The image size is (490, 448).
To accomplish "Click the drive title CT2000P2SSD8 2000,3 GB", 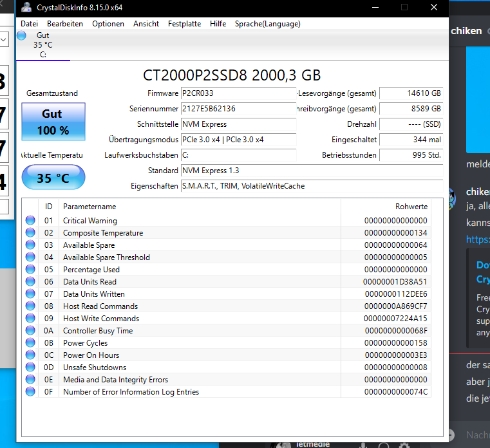I will pyautogui.click(x=232, y=75).
